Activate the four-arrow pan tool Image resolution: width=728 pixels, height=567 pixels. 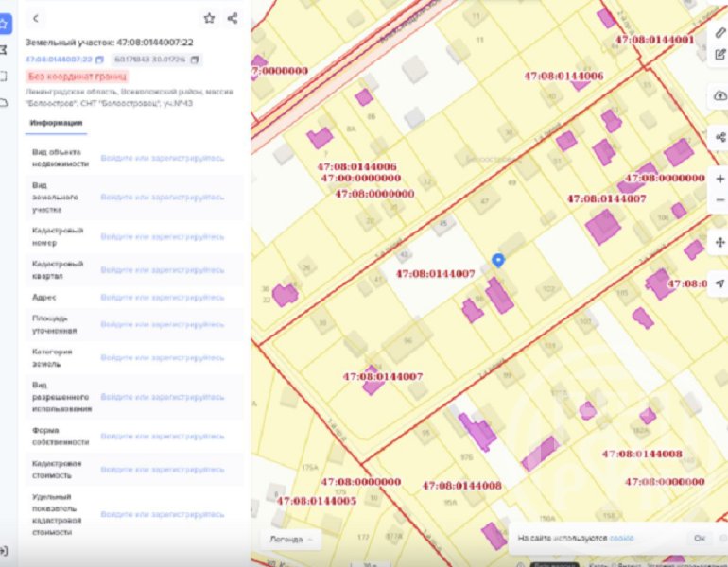[x=720, y=242]
